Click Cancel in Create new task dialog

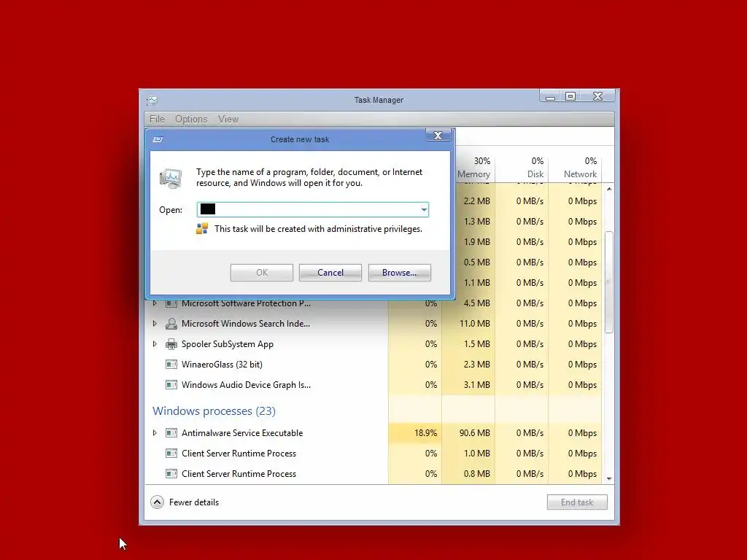330,273
